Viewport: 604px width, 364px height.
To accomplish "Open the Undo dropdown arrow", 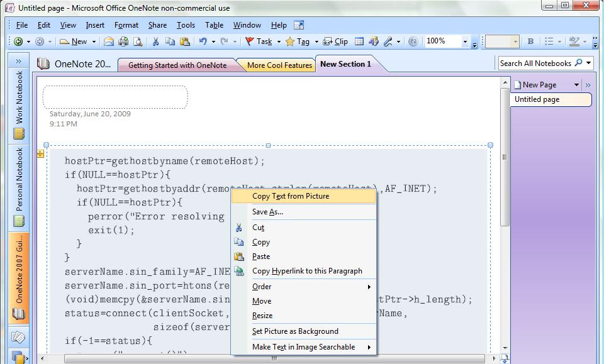I will point(213,41).
